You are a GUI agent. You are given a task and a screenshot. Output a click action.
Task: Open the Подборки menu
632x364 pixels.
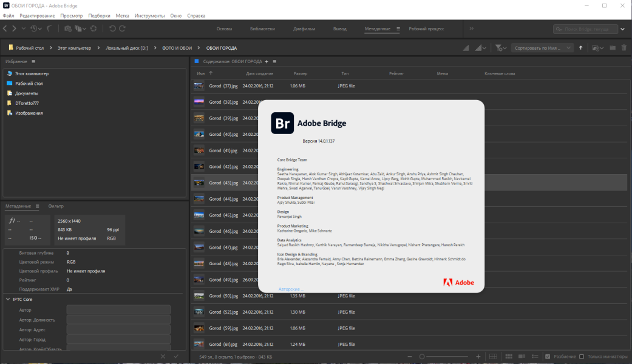(99, 16)
